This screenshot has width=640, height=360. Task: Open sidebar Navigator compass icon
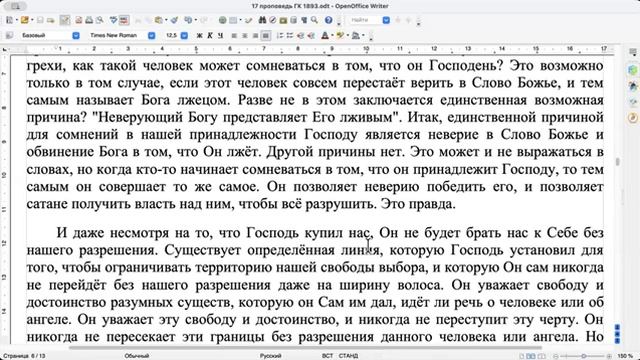[633, 118]
